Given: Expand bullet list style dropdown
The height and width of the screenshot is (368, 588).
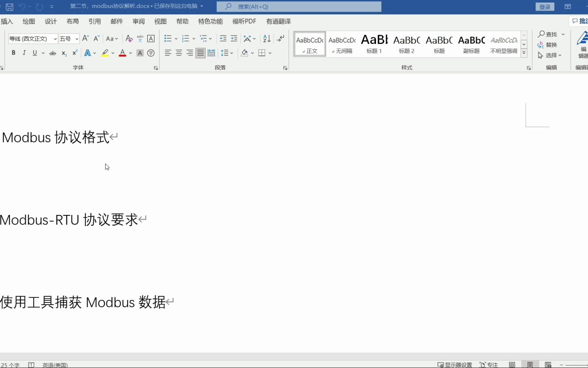Looking at the screenshot, I should 176,39.
